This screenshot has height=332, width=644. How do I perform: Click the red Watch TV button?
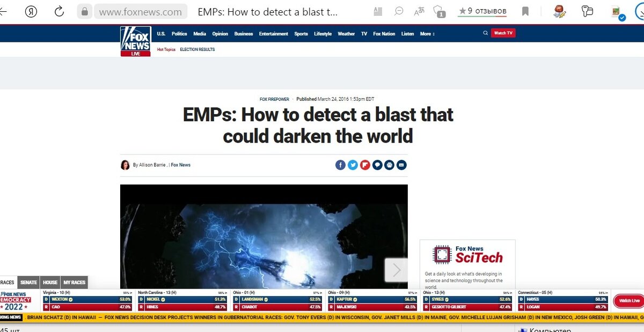tap(503, 33)
